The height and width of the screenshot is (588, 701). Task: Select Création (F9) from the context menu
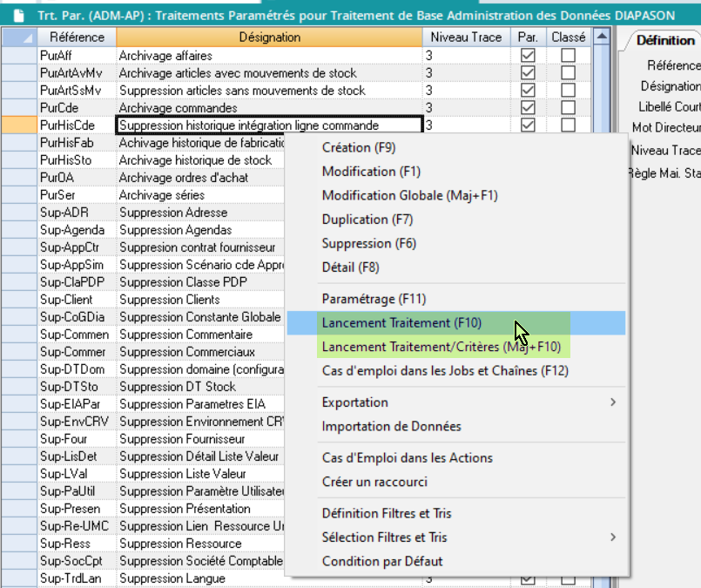point(358,148)
